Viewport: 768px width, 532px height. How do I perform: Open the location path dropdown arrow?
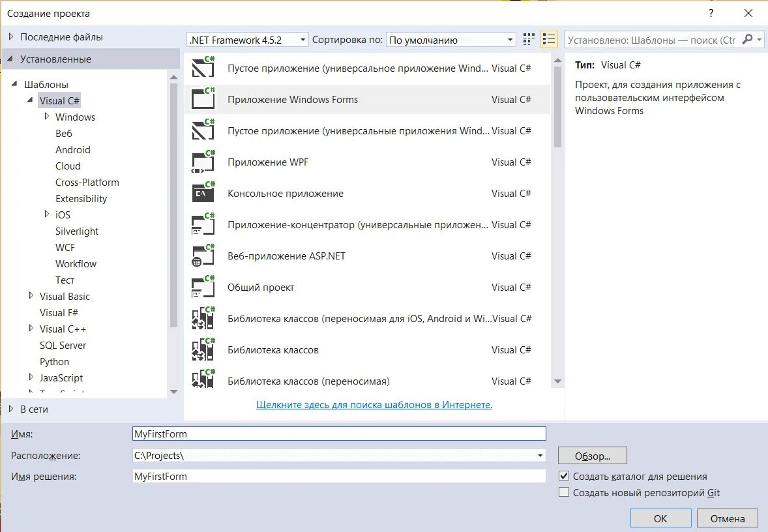coord(540,455)
